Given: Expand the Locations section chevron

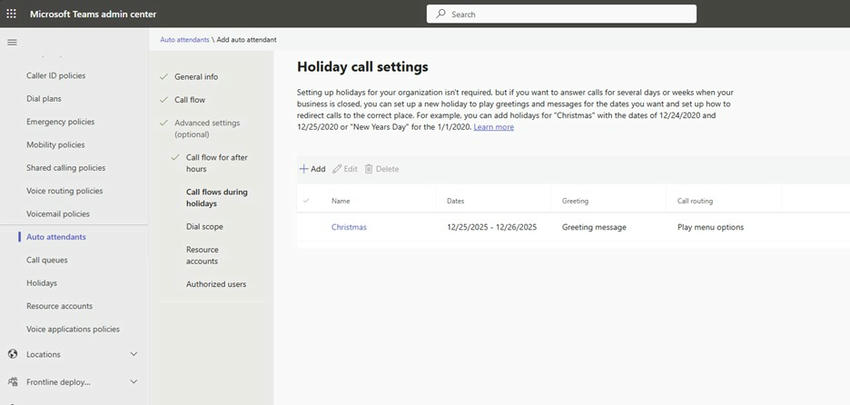Looking at the screenshot, I should (134, 354).
